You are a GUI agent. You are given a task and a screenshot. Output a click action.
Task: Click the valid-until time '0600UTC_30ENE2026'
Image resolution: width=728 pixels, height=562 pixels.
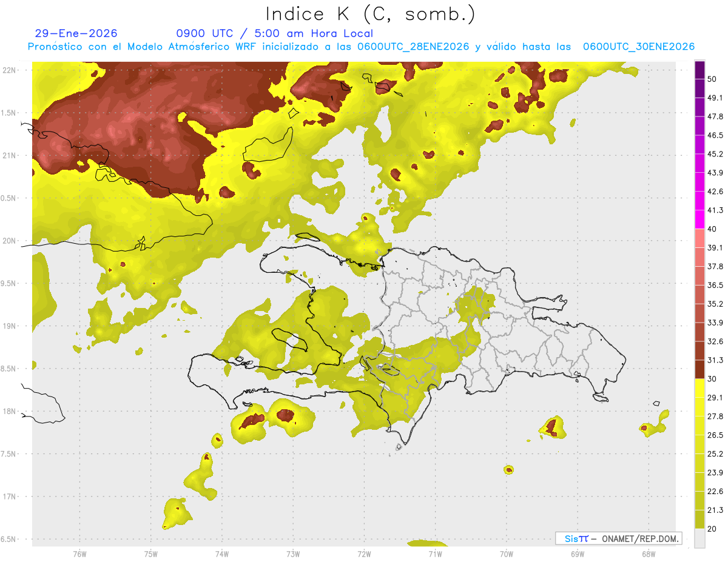pos(639,47)
